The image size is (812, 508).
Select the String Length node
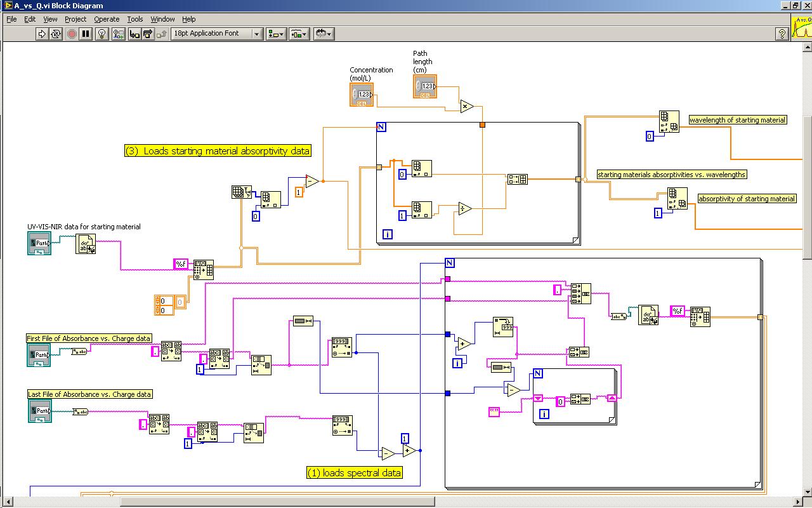pyautogui.click(x=303, y=321)
